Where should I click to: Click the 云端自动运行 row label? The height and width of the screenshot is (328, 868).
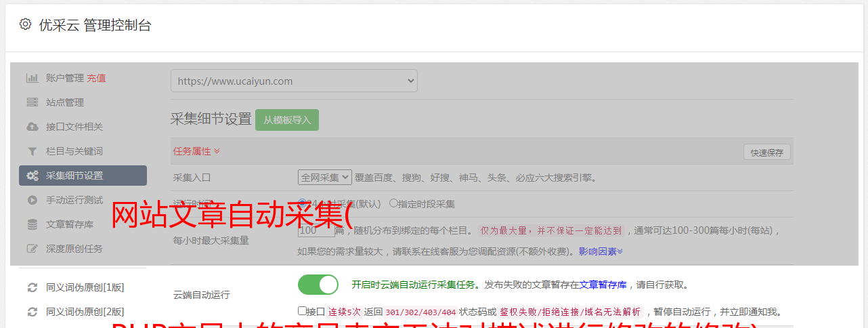pos(202,295)
